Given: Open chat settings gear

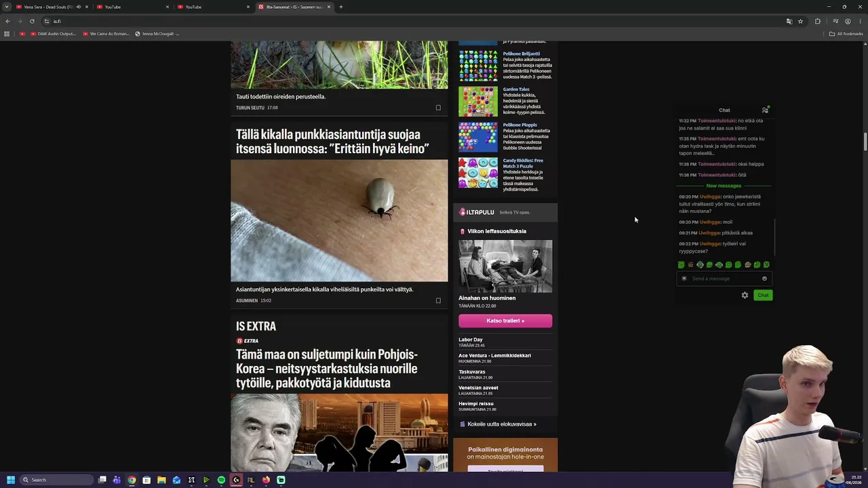Looking at the screenshot, I should click(x=745, y=296).
